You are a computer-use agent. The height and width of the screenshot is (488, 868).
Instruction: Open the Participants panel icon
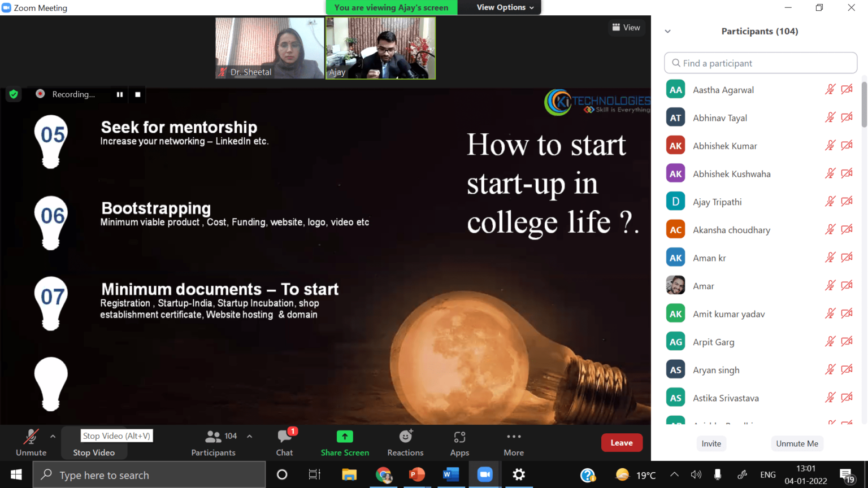tap(213, 437)
